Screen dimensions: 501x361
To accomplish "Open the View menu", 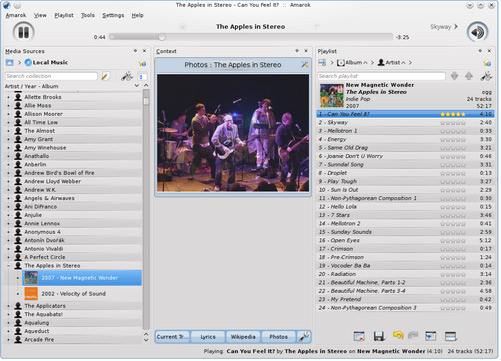I will pos(40,15).
